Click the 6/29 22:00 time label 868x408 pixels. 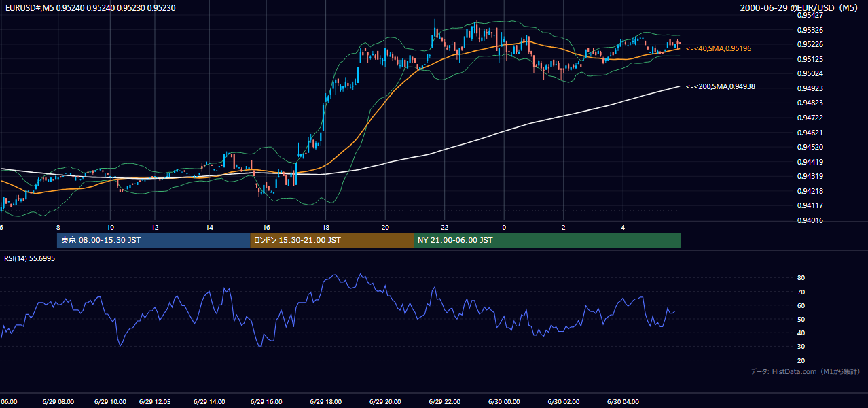click(x=445, y=401)
